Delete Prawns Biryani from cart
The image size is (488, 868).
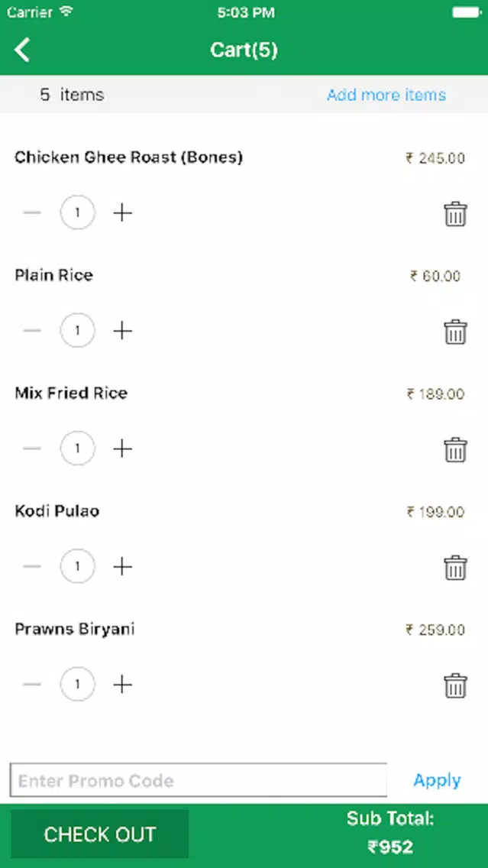click(455, 686)
